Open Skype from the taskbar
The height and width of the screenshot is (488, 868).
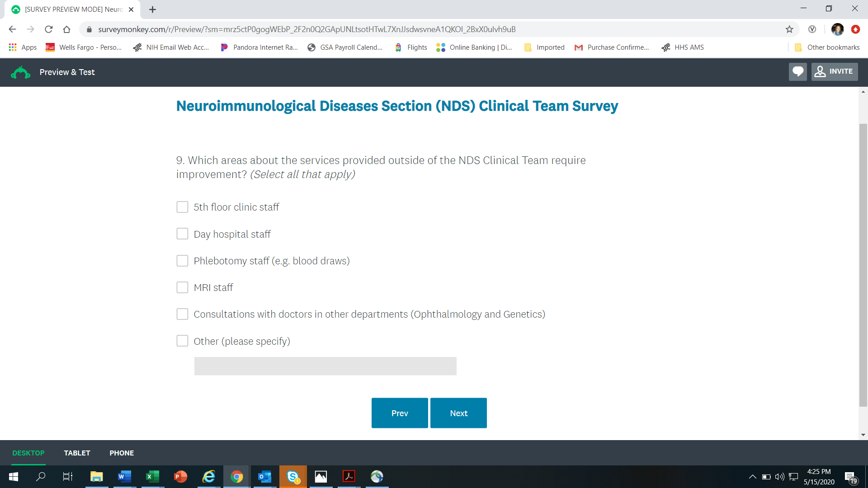tap(293, 477)
